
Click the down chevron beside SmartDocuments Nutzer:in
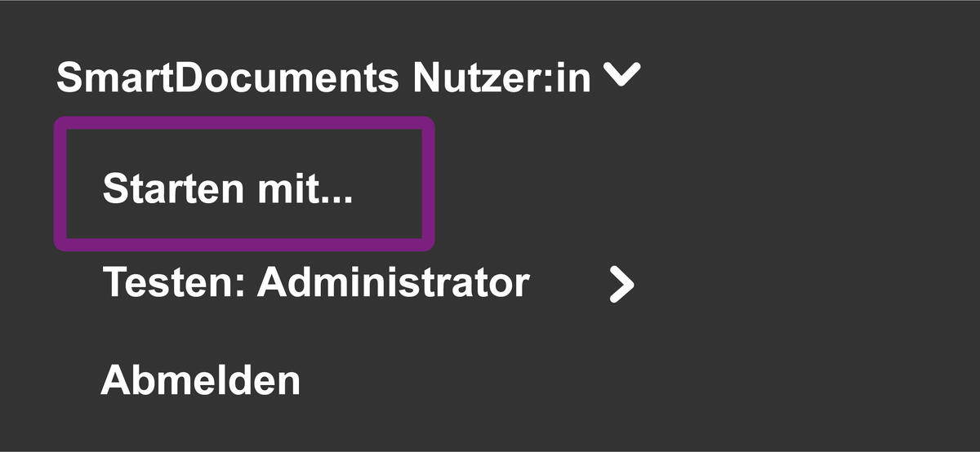[x=622, y=76]
